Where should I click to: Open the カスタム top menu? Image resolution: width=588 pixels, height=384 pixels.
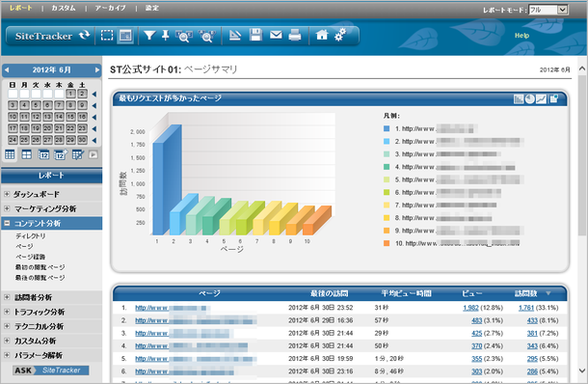point(64,8)
